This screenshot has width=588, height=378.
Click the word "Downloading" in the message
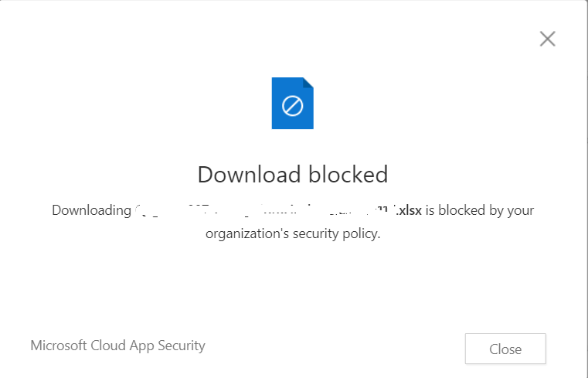tap(90, 209)
